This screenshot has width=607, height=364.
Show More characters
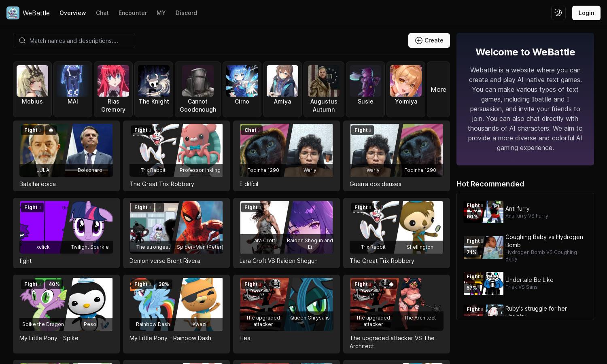[x=438, y=89]
